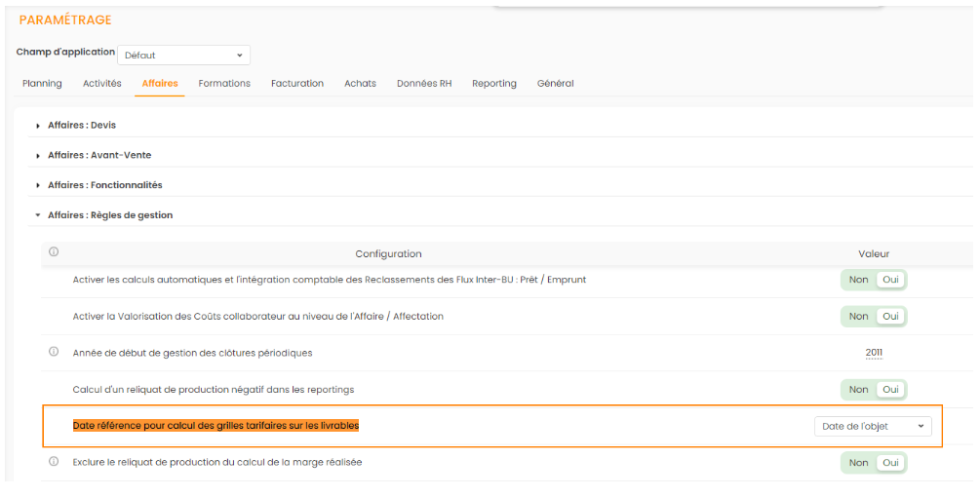The width and height of the screenshot is (980, 497).
Task: Click the 2011 year value field
Action: [x=874, y=353]
